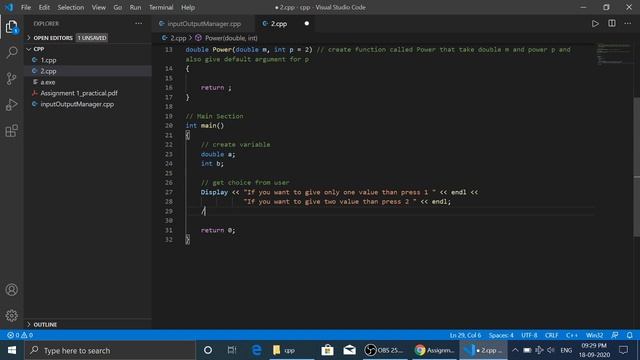Click Win32 configuration in status bar

594,335
